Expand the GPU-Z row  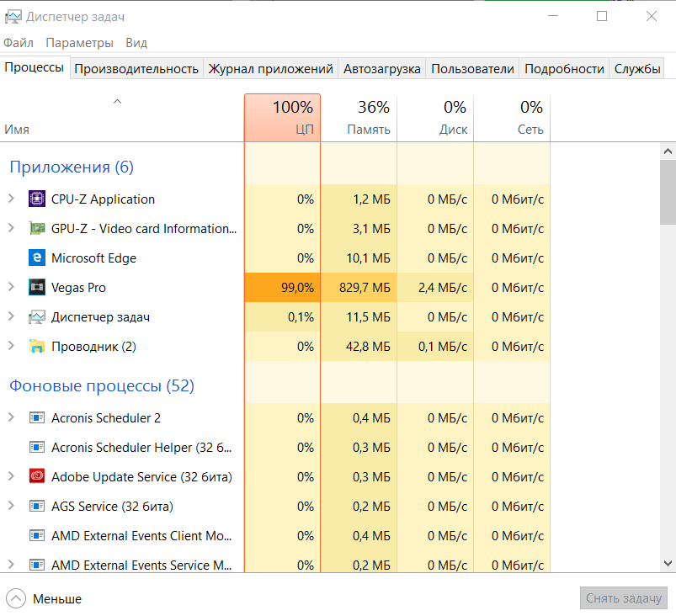12,228
